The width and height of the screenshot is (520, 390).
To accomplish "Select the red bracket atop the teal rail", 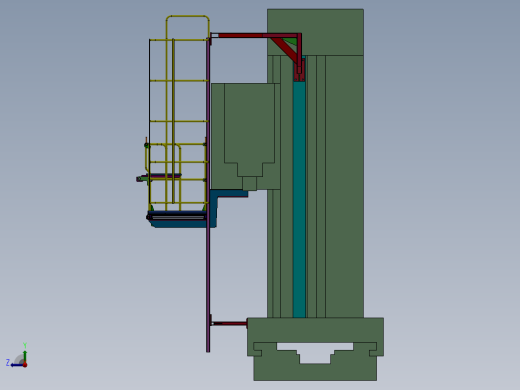I will (299, 69).
